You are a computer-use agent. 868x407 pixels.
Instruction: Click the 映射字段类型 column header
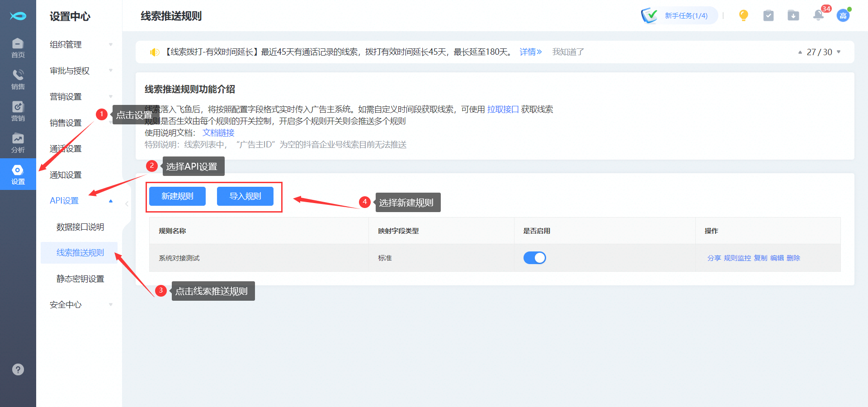[x=398, y=231]
